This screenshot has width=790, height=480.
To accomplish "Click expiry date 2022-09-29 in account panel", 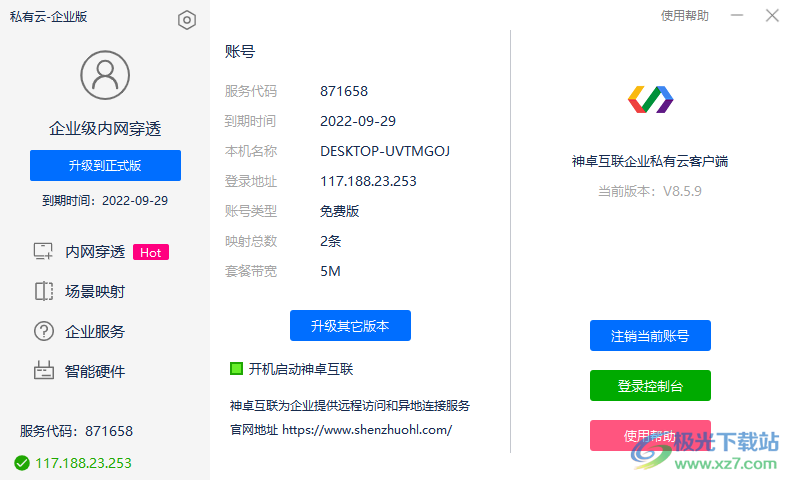I will click(x=358, y=121).
